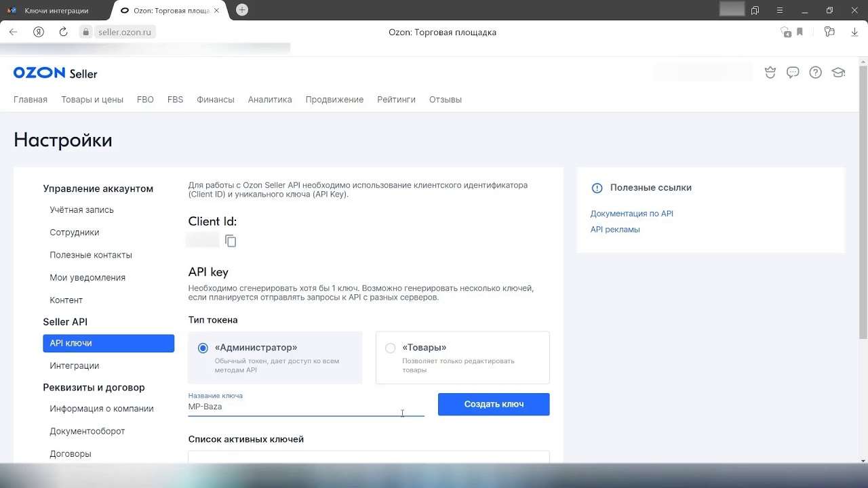Screen dimensions: 868x488
Task: Open new browser tab with plus icon
Action: point(242,9)
